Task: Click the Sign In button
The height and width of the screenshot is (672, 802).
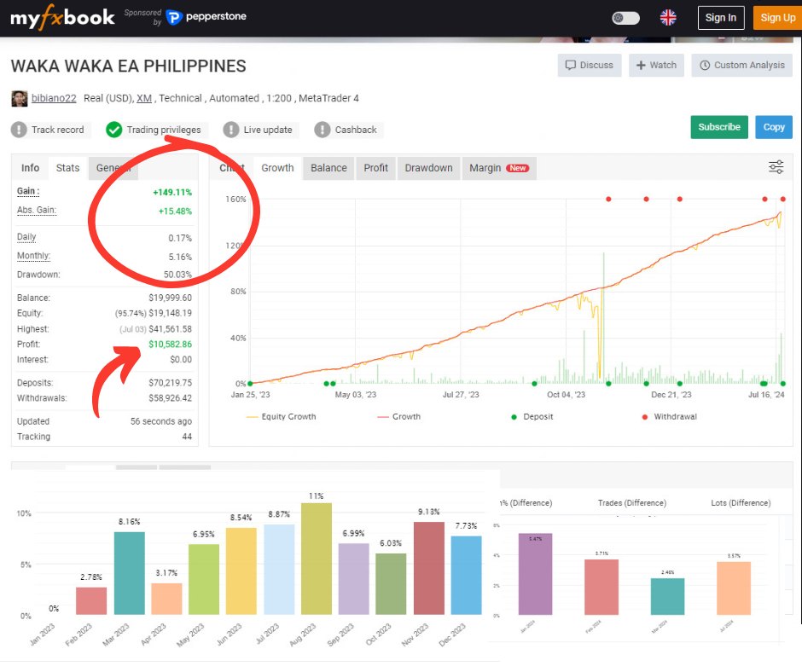Action: [x=721, y=18]
